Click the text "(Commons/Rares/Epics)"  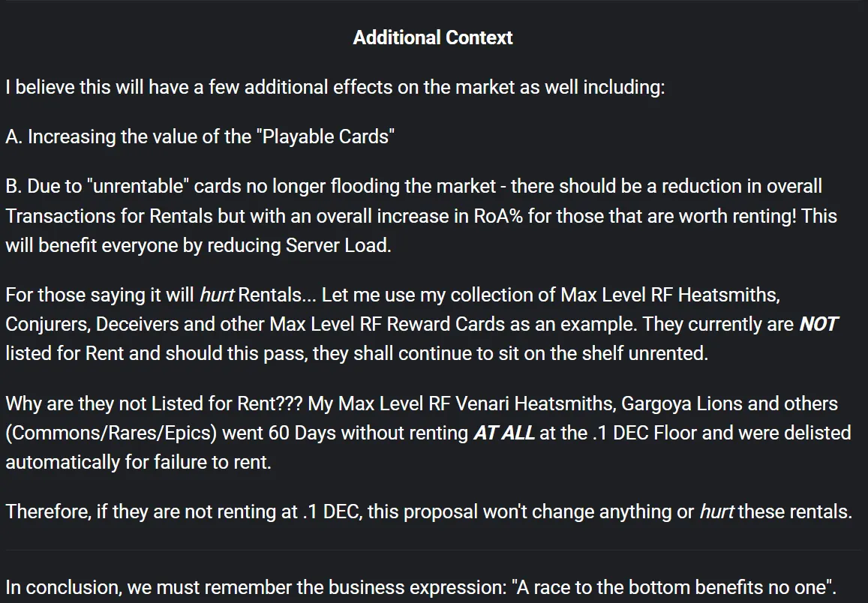click(111, 433)
